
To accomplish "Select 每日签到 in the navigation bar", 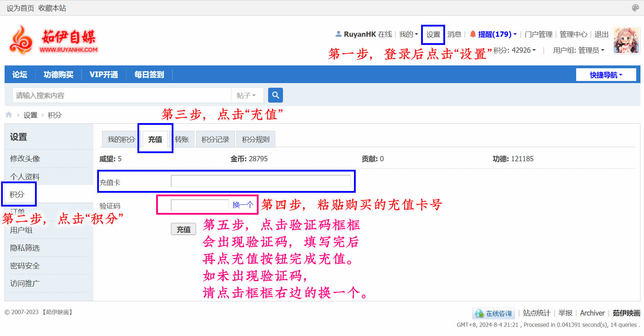I will (149, 75).
